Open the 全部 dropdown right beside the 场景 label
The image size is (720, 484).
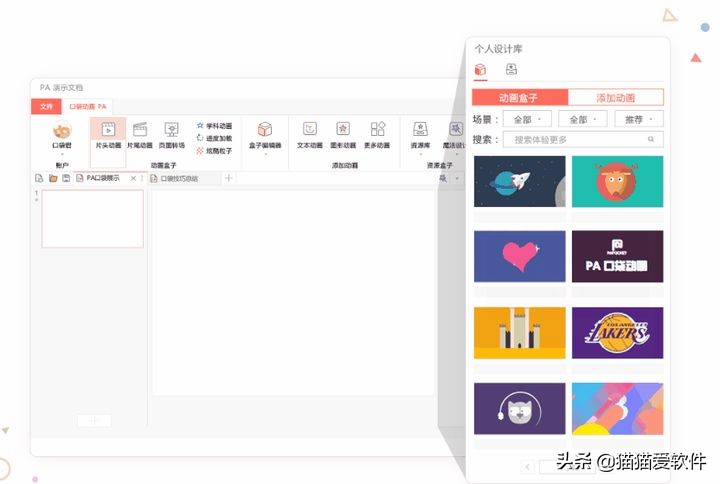tap(527, 119)
